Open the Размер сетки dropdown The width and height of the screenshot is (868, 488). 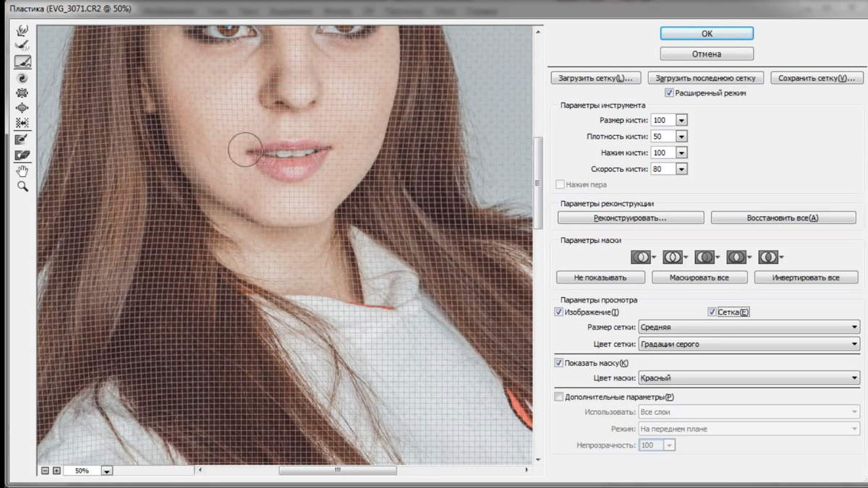tap(748, 328)
